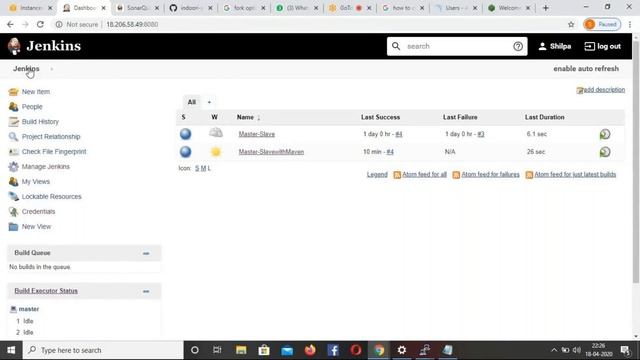
Task: Sort by Last Duration column
Action: tap(544, 118)
